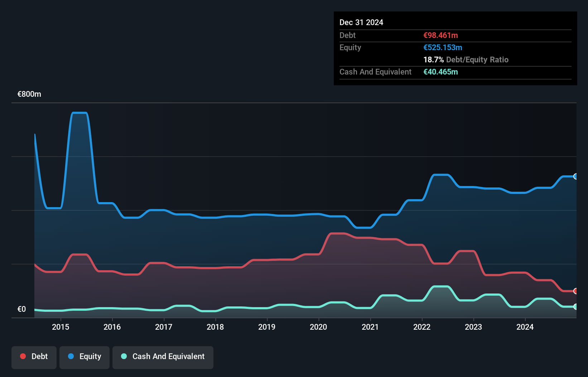The height and width of the screenshot is (377, 588).
Task: Click the 2015 x-axis label
Action: pyautogui.click(x=61, y=327)
